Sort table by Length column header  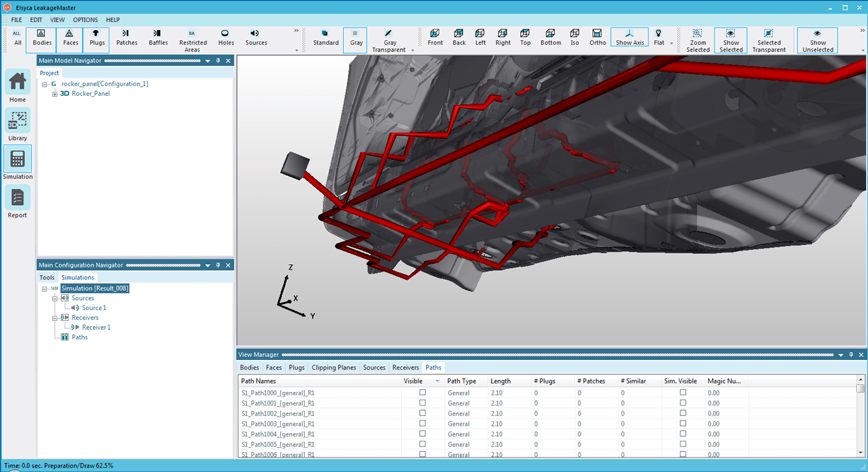[501, 381]
